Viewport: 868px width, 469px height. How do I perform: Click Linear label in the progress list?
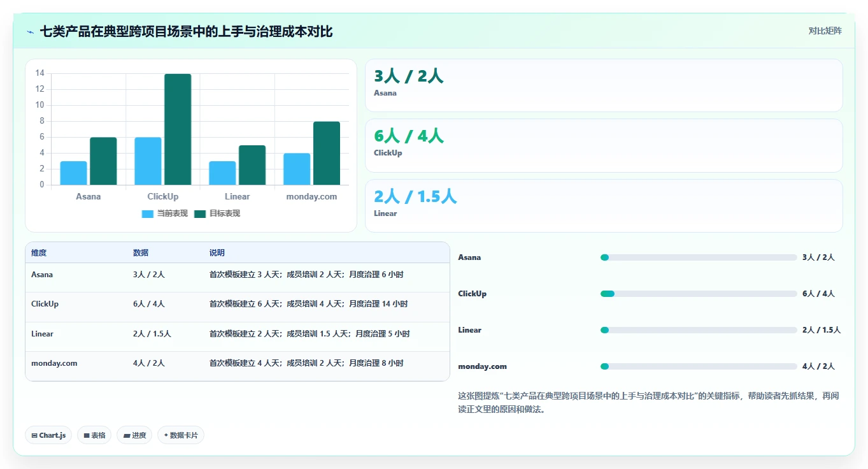click(469, 330)
